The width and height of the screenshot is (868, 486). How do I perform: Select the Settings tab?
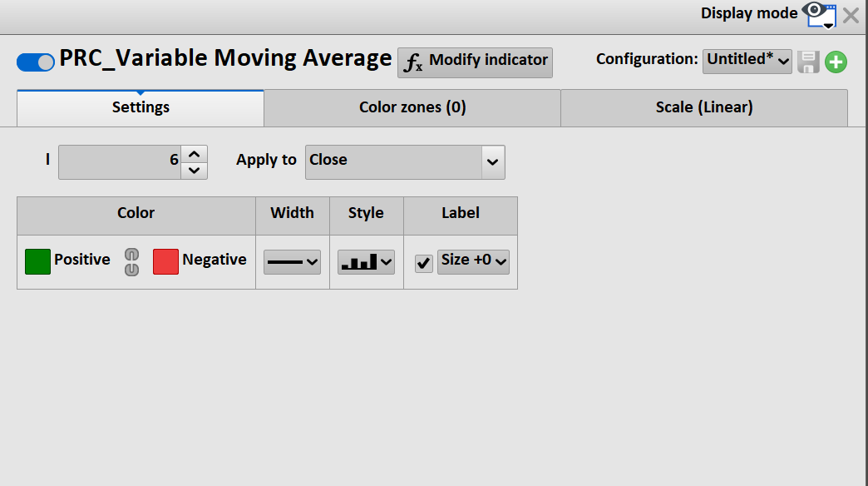pos(141,107)
